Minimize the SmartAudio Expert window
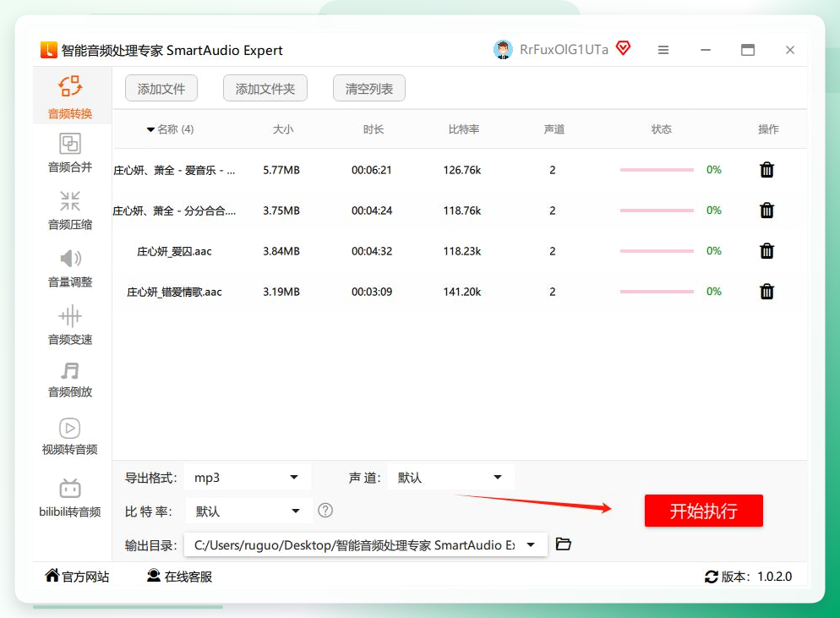The image size is (840, 618). [x=706, y=50]
